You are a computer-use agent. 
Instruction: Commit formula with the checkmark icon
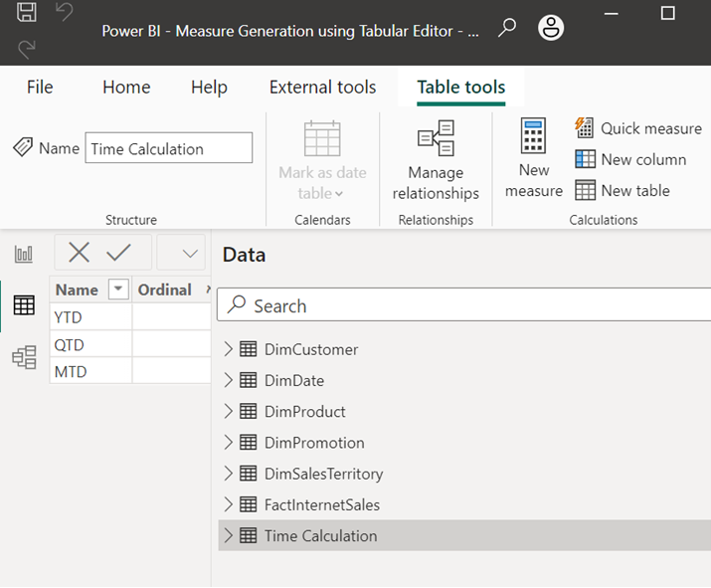click(x=119, y=253)
